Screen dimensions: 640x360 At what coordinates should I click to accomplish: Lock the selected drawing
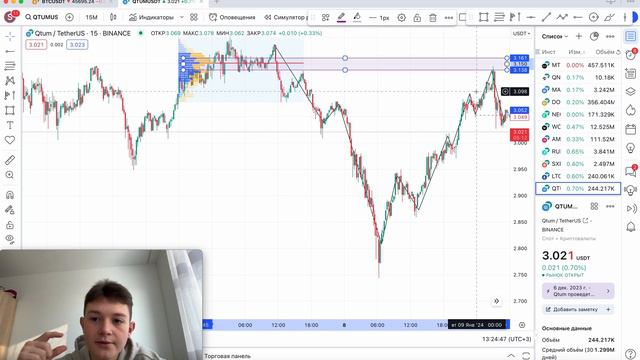[417, 18]
